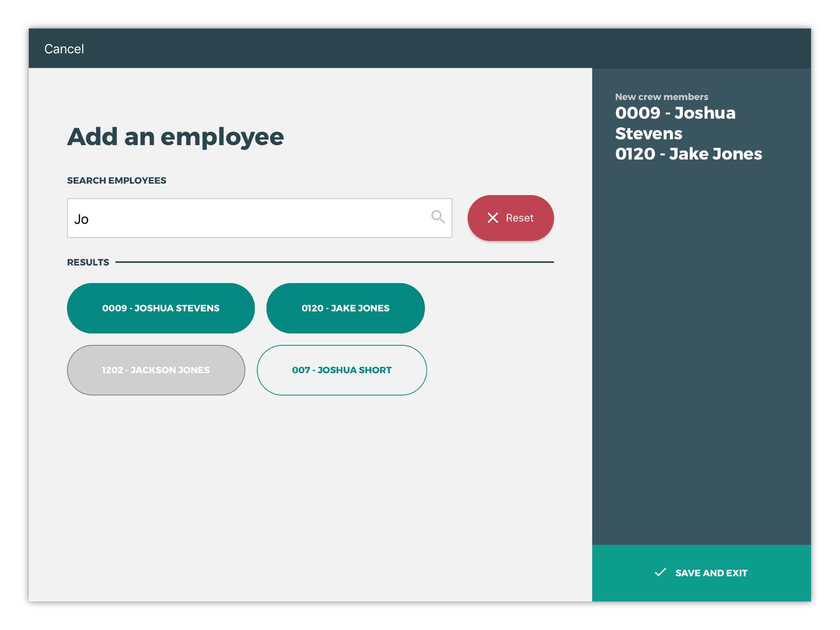The height and width of the screenshot is (630, 840).
Task: Click the greyed-out 1202 - Jackson Jones pill
Action: [156, 370]
